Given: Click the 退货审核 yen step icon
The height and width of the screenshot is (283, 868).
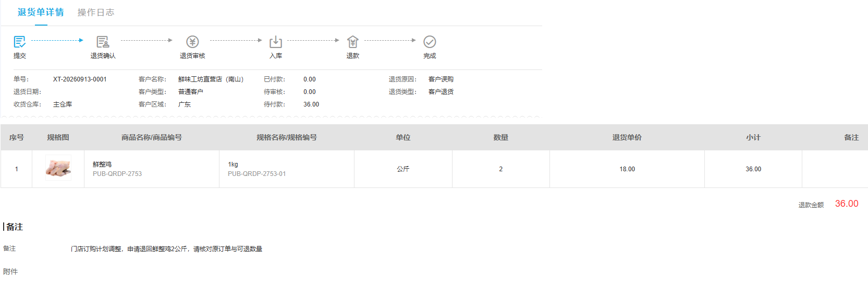Looking at the screenshot, I should point(192,41).
